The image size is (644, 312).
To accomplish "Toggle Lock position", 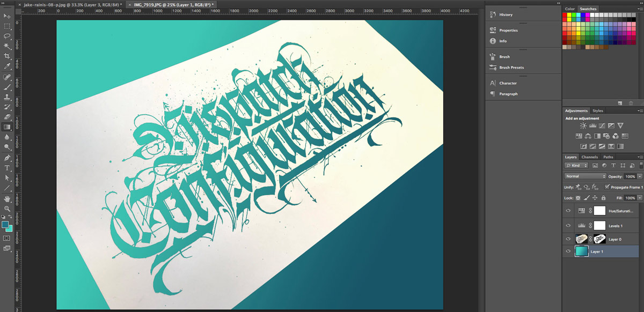I will (594, 198).
